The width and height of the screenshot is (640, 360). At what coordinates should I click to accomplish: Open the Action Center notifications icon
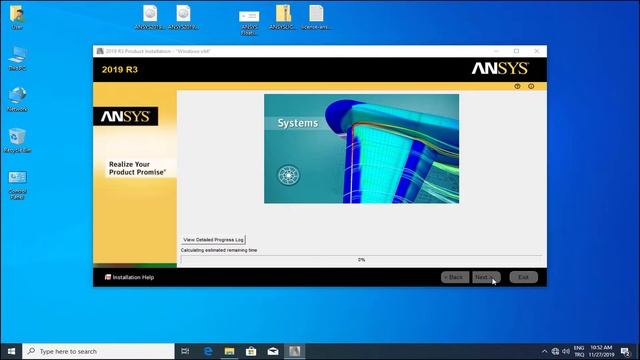tap(625, 351)
